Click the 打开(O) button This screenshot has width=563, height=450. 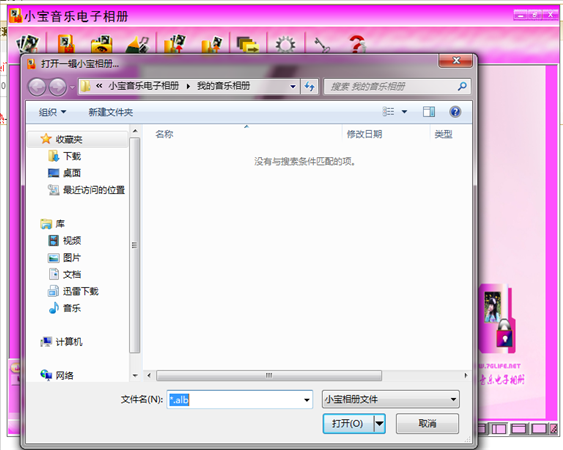point(348,424)
